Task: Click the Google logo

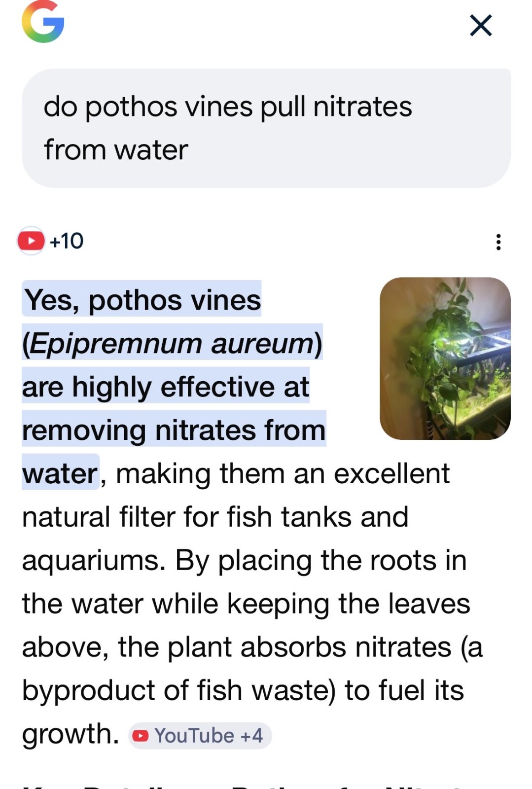Action: coord(43,22)
